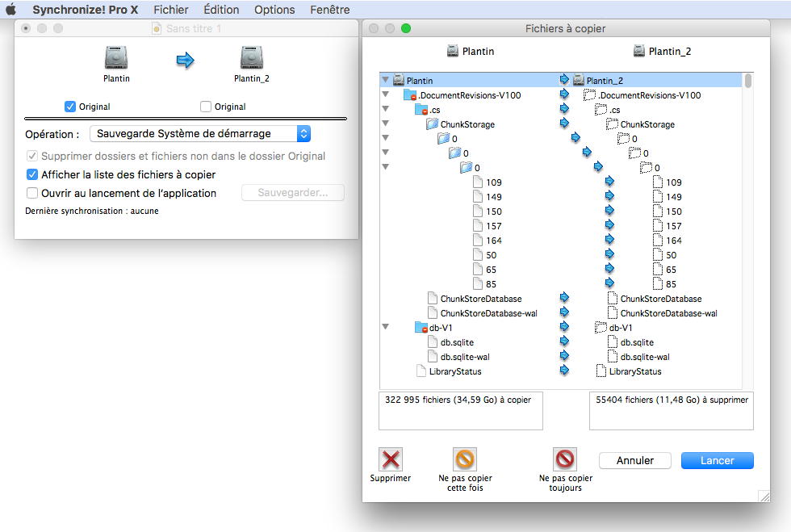Click the Plantin disk icon in the file list header
This screenshot has height=532, width=791.
(x=453, y=51)
